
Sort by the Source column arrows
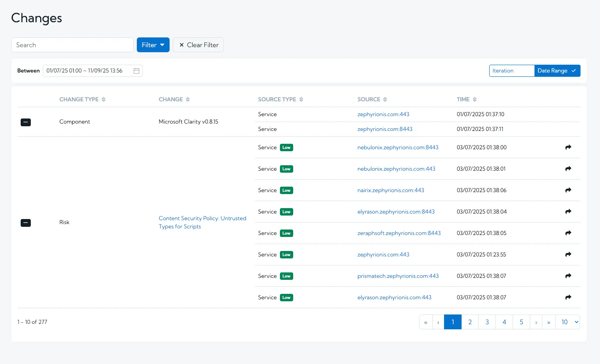tap(385, 99)
